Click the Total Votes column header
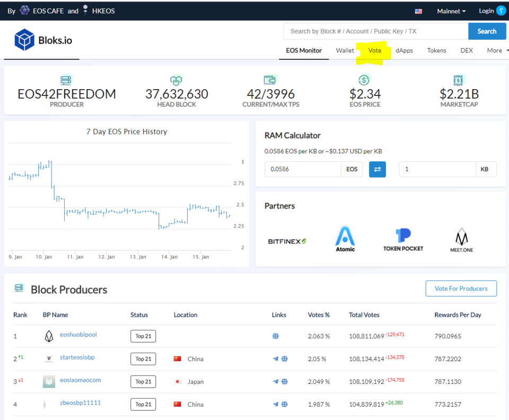 coord(364,315)
